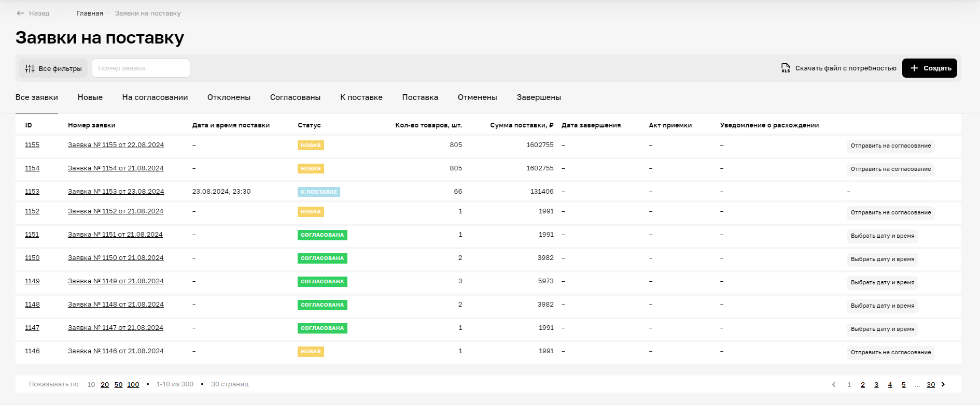
Task: Click the К ПОСТАВКЕ status badge
Action: (319, 192)
